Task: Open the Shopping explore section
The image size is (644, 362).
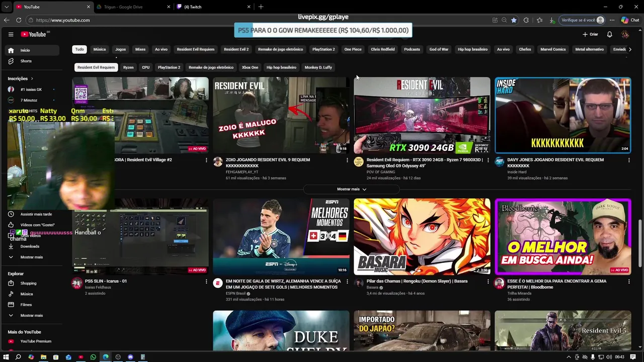Action: coord(32,283)
